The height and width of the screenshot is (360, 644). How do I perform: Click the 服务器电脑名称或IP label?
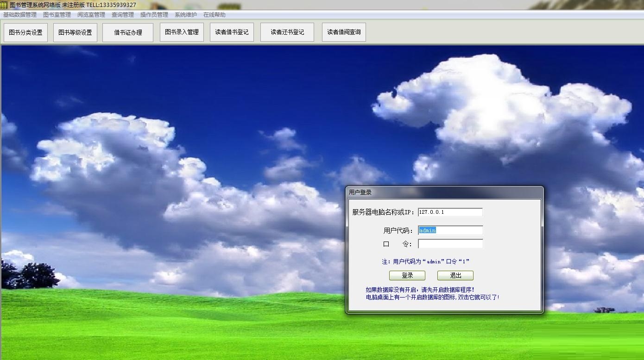pyautogui.click(x=383, y=212)
